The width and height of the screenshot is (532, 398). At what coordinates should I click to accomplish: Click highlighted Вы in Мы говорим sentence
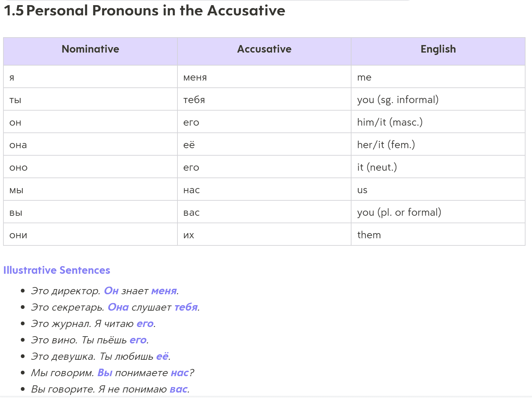(105, 373)
